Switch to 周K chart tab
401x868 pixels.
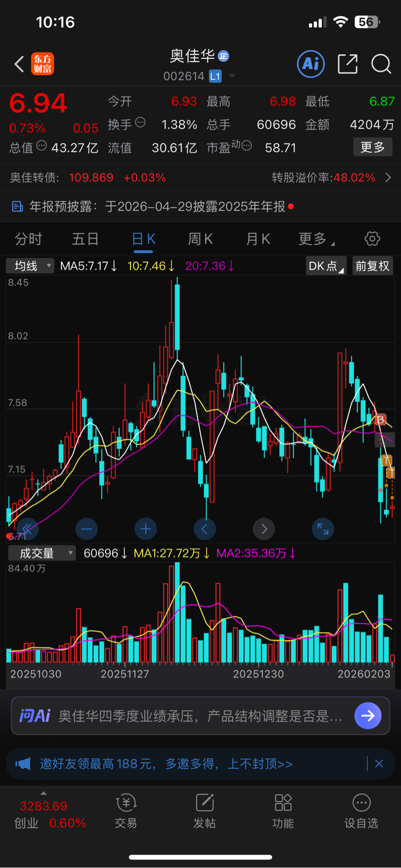[x=200, y=239]
